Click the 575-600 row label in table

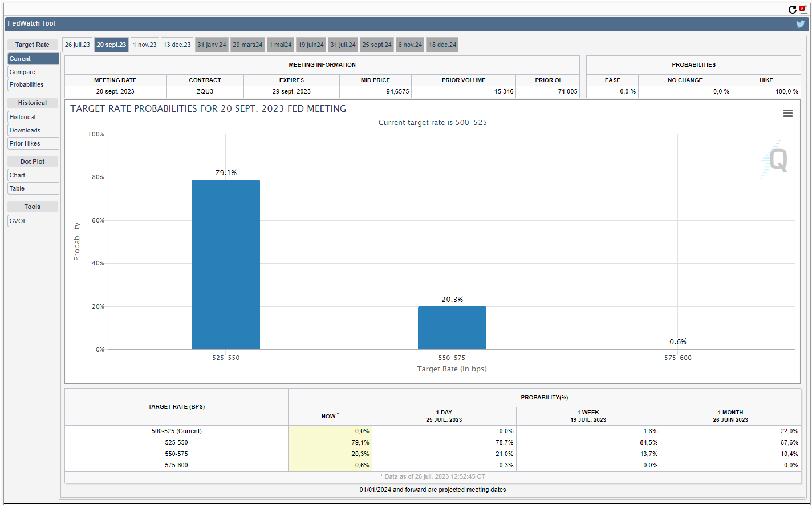click(176, 465)
